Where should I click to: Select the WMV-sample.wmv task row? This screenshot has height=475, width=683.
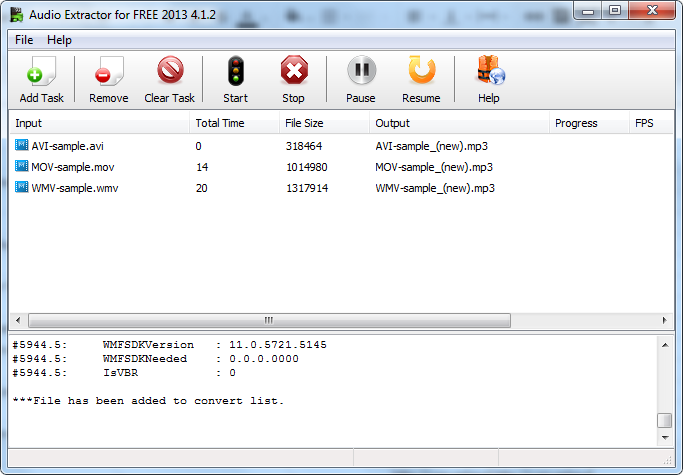tap(341, 188)
